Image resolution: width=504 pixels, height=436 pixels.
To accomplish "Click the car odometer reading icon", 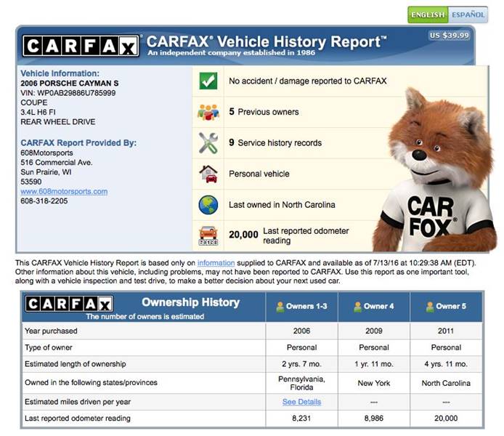I will [208, 235].
